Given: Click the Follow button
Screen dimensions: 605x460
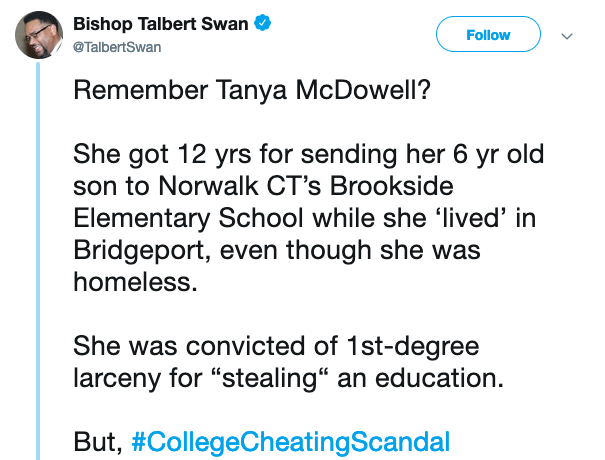Looking at the screenshot, I should click(488, 35).
